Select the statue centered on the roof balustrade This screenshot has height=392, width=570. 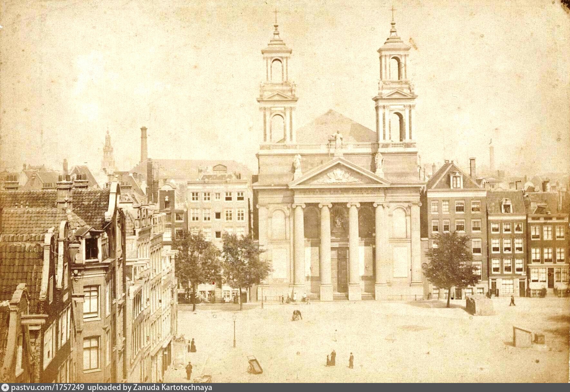click(338, 139)
